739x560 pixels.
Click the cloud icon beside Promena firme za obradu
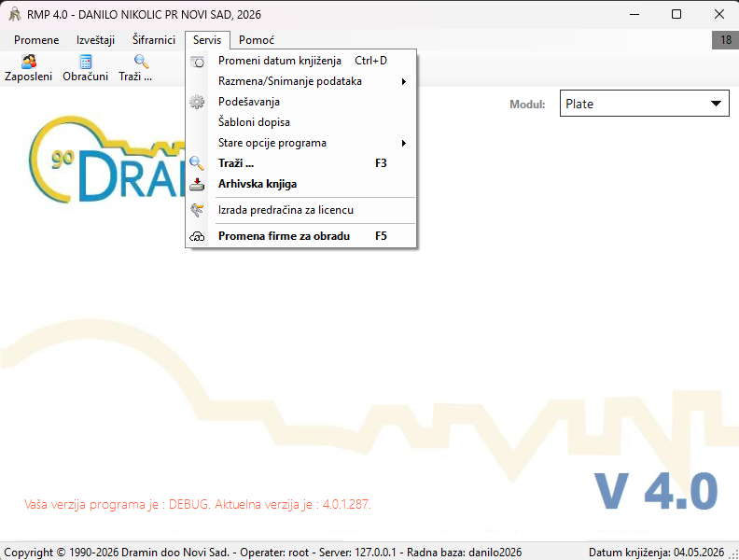197,236
